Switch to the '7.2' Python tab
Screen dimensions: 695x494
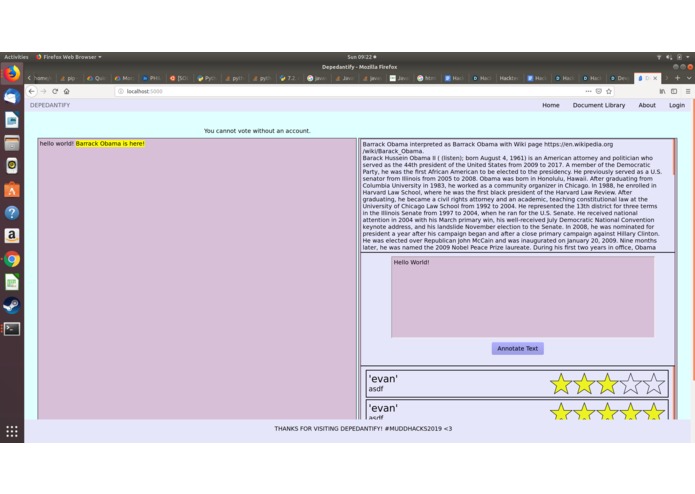click(x=290, y=78)
